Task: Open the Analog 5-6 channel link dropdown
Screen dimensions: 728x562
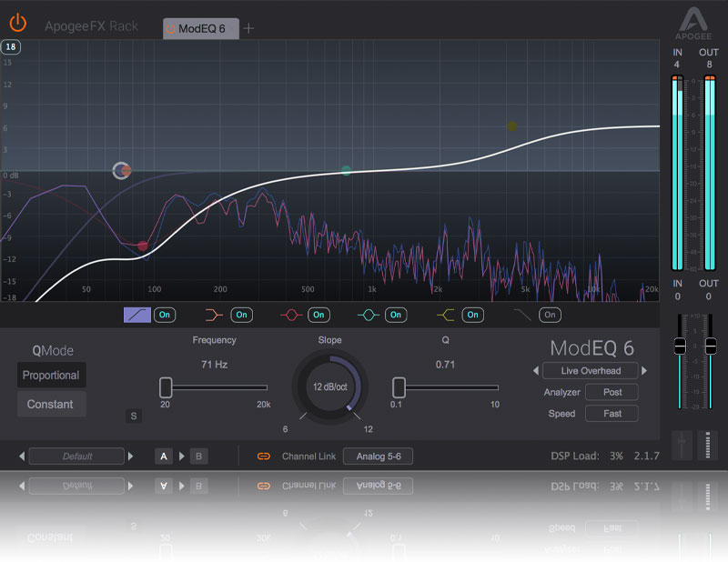Action: tap(378, 457)
